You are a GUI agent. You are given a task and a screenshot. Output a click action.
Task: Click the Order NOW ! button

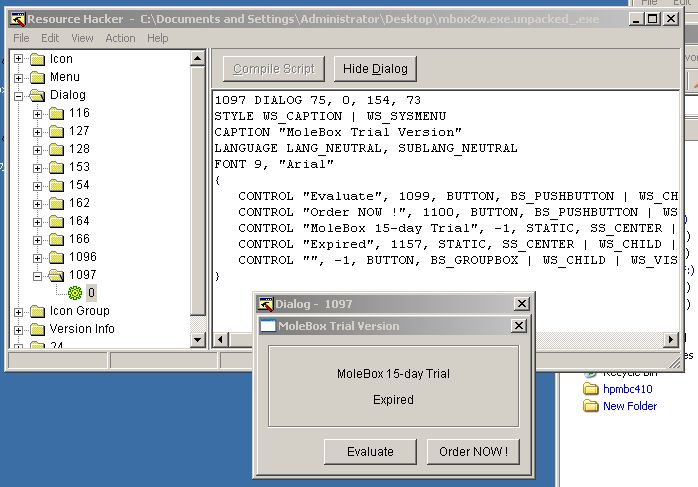click(x=473, y=452)
